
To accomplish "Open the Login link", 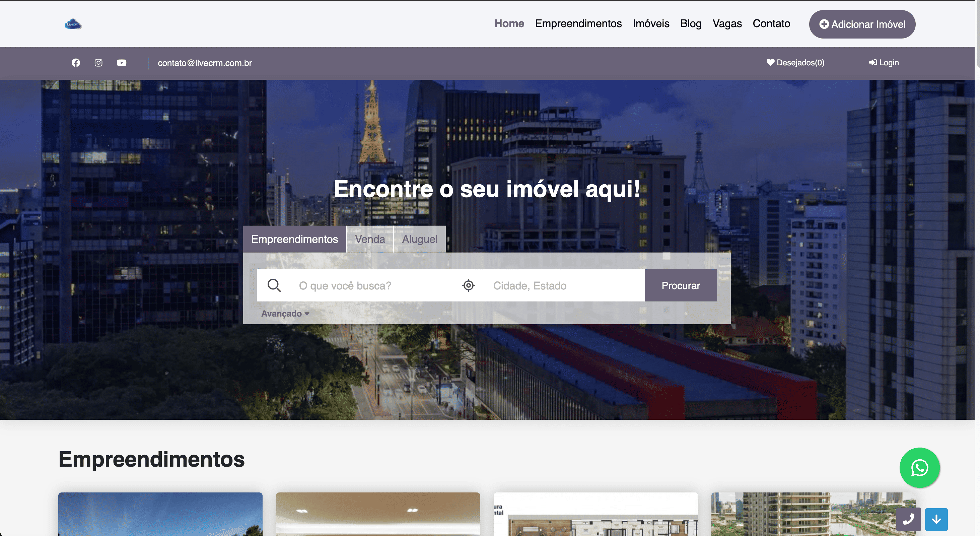I will (x=884, y=62).
